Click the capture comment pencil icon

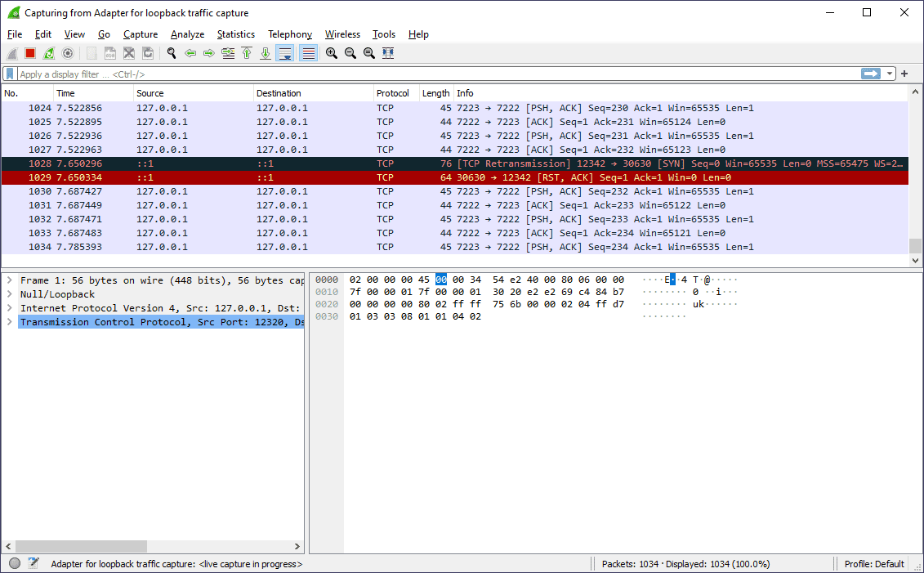click(33, 563)
